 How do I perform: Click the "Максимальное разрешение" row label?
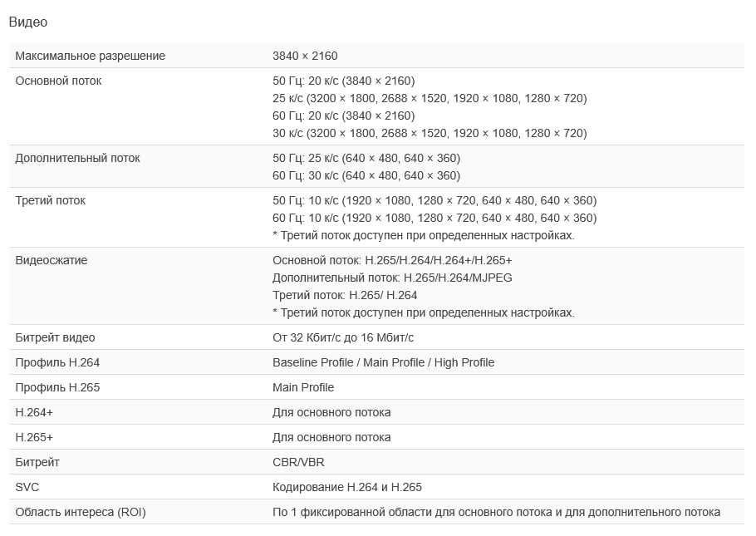(x=90, y=56)
